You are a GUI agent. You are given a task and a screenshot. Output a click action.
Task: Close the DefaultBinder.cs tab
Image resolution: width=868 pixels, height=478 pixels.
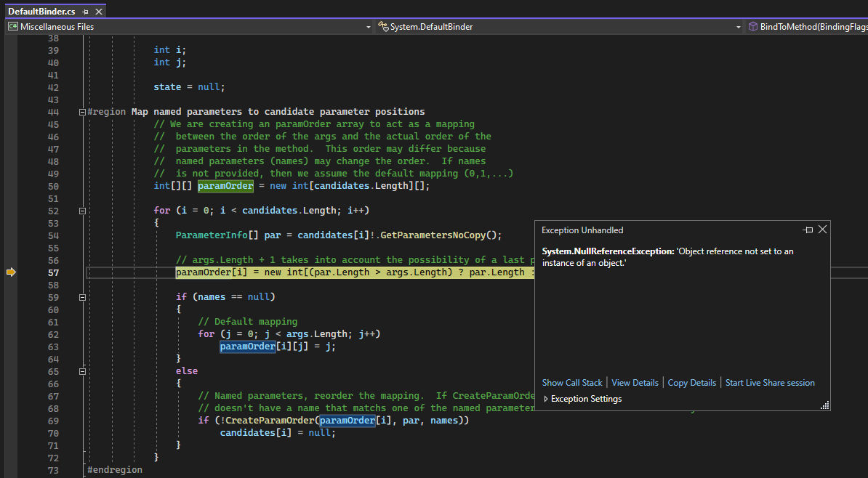pyautogui.click(x=98, y=12)
